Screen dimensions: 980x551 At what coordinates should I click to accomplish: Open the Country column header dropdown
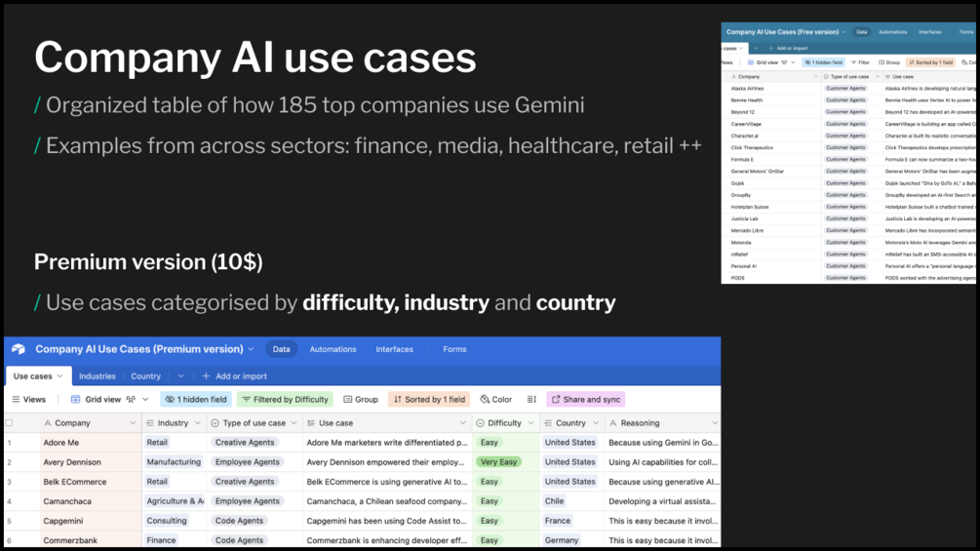596,423
